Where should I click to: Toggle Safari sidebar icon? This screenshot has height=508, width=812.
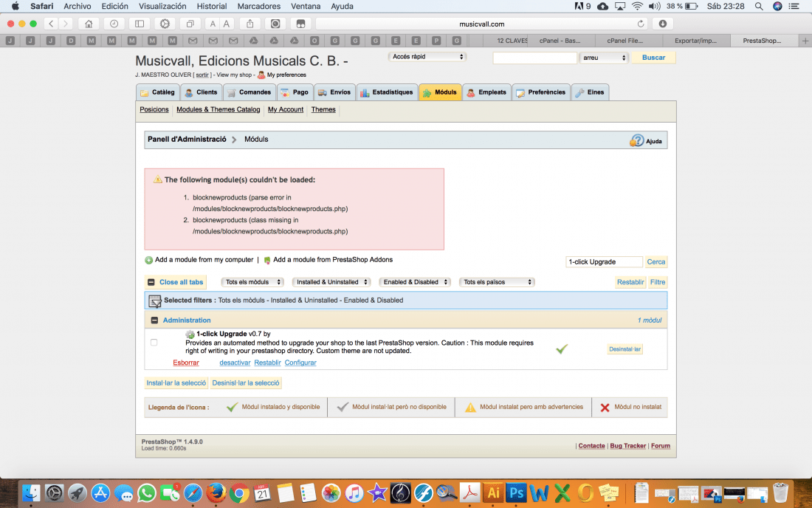tap(140, 24)
